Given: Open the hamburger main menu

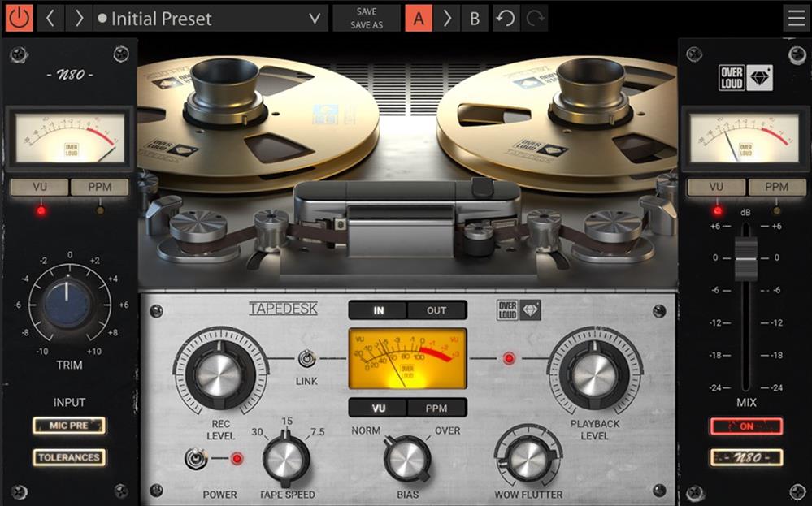Looking at the screenshot, I should (x=797, y=19).
